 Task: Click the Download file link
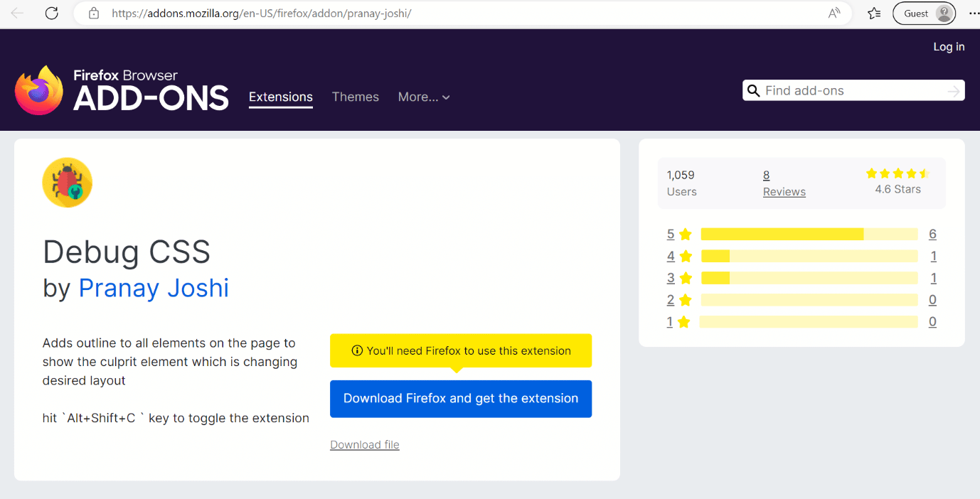365,445
